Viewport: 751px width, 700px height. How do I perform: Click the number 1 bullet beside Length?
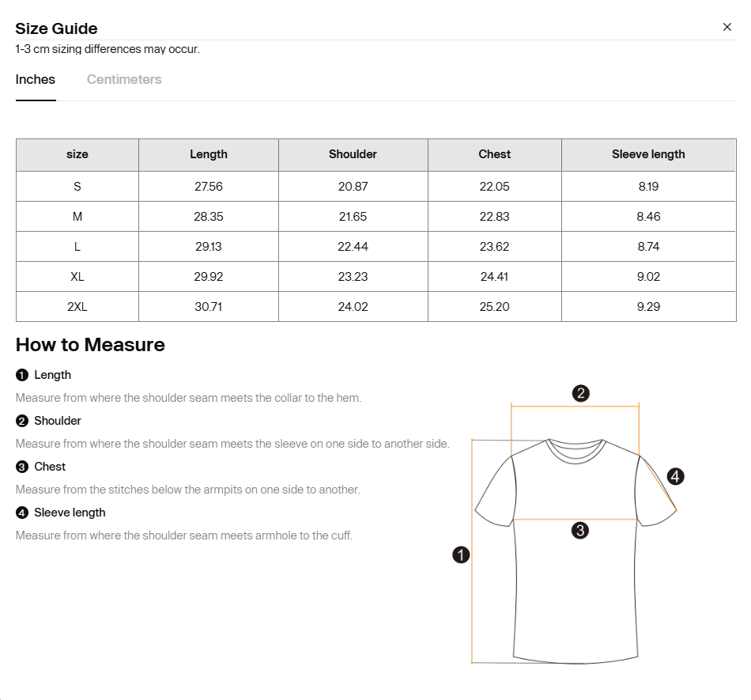coord(22,375)
